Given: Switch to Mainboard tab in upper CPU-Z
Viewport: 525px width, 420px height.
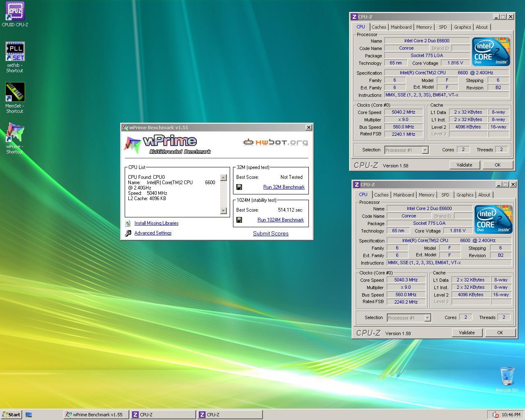Looking at the screenshot, I should point(401,27).
